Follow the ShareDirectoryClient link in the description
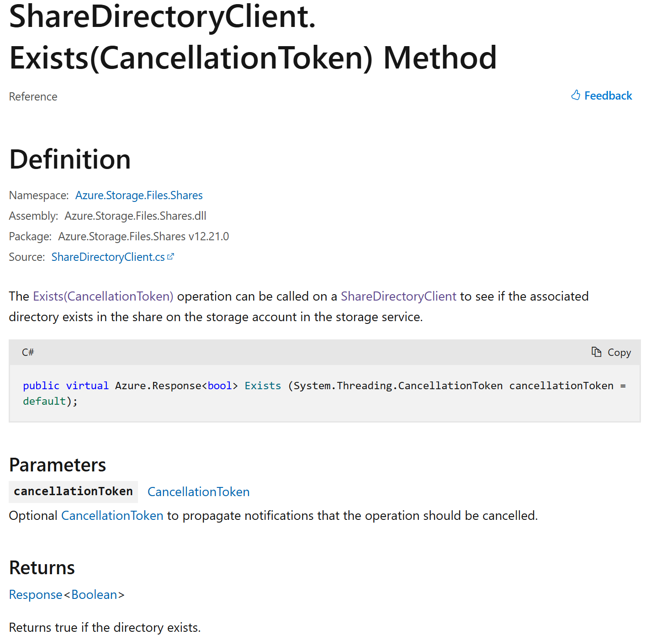This screenshot has width=672, height=640. point(398,296)
